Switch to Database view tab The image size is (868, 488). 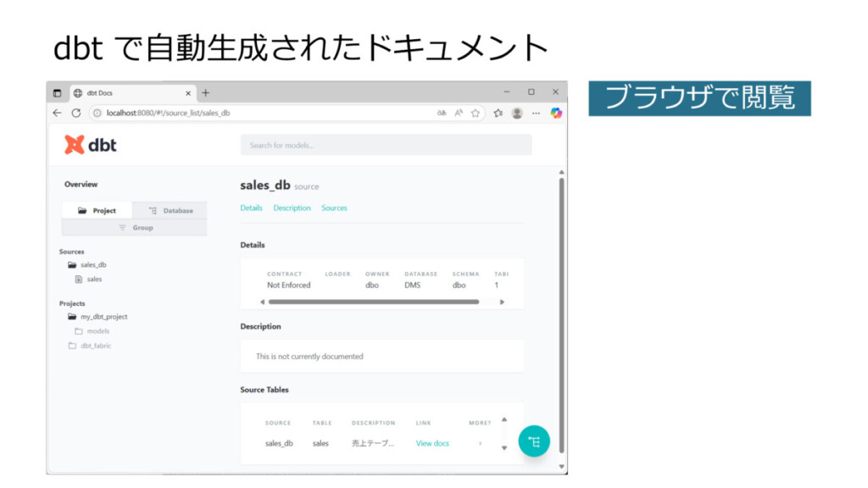(170, 210)
